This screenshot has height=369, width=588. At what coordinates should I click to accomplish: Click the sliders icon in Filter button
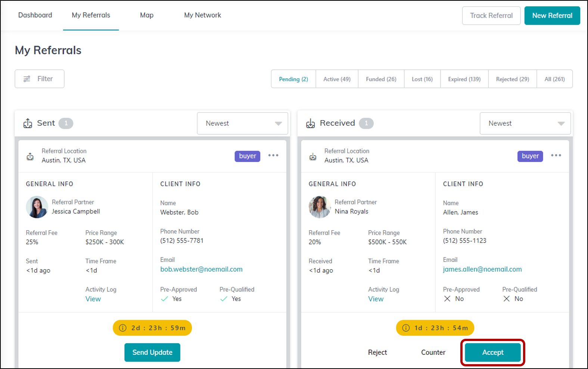27,79
